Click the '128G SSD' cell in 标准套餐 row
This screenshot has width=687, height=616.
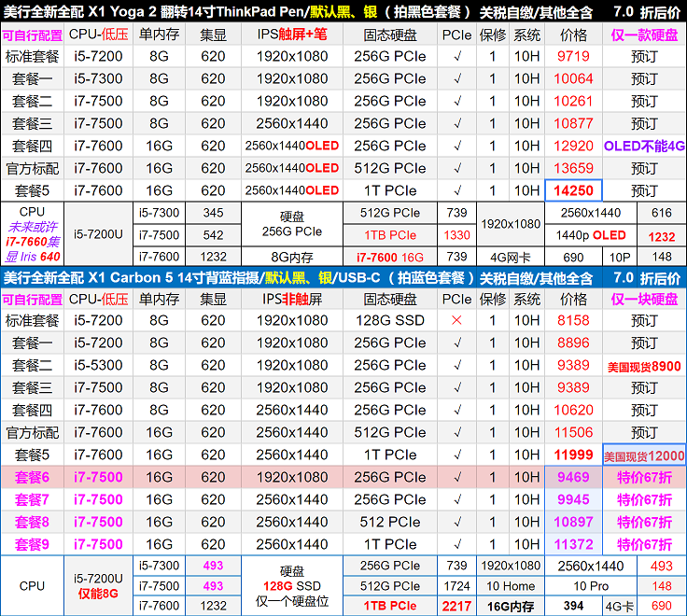(x=390, y=320)
